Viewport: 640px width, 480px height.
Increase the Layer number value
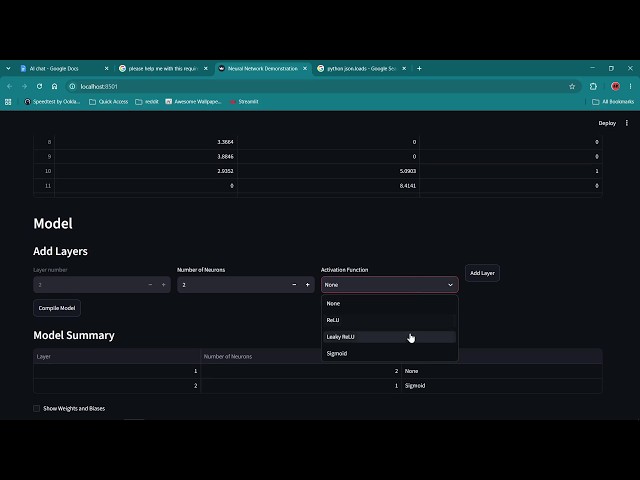pyautogui.click(x=164, y=285)
